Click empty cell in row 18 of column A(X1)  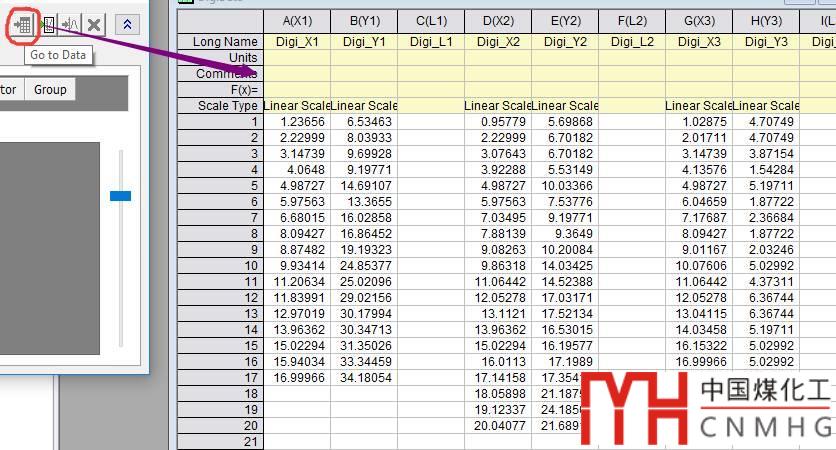298,393
